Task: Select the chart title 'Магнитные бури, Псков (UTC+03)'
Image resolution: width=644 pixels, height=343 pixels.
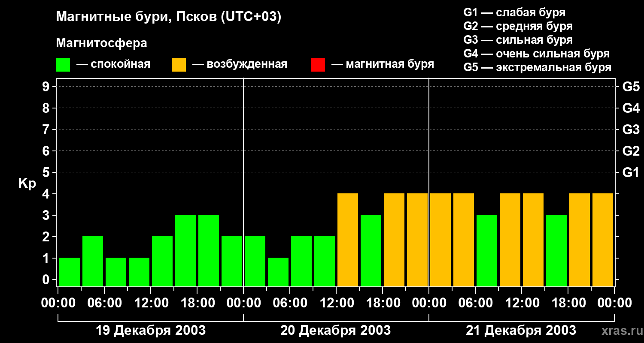Action: coord(169,17)
